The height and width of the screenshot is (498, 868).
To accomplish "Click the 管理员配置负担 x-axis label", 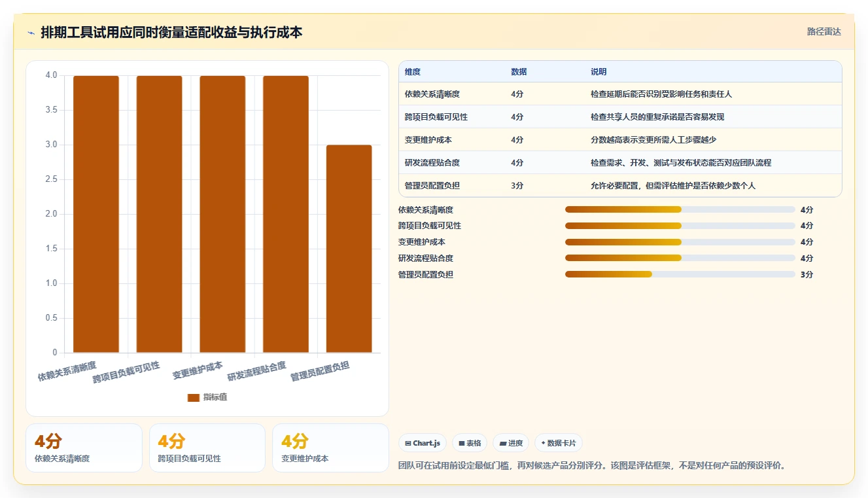I will pos(320,371).
